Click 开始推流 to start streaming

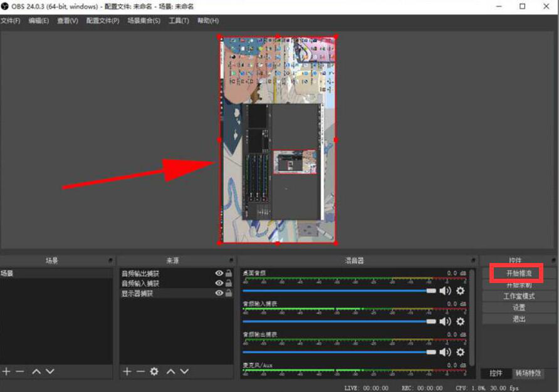pos(519,273)
